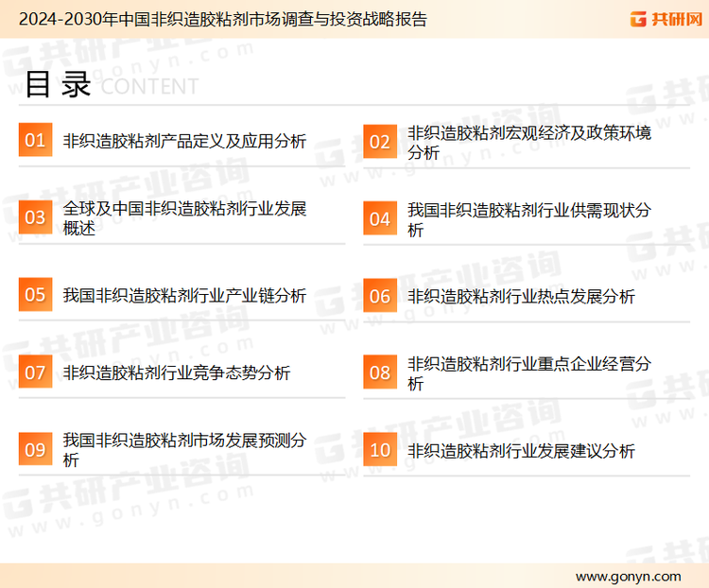Image resolution: width=709 pixels, height=588 pixels.
Task: Open 非织造胶粘剂行业热点发展分析 section
Action: coord(521,296)
